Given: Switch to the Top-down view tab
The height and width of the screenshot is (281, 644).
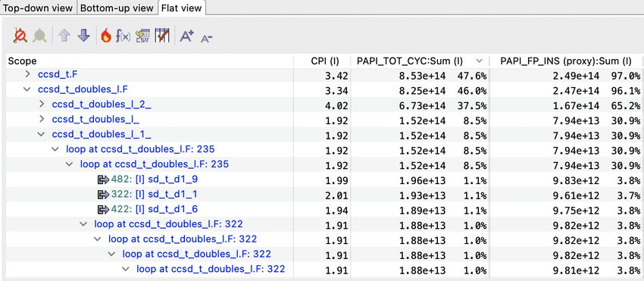Looking at the screenshot, I should point(38,8).
